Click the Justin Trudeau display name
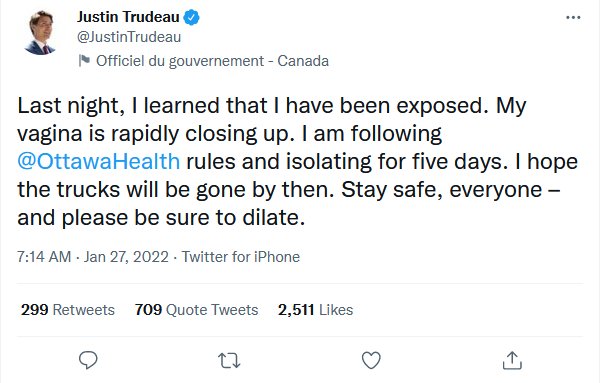 click(128, 17)
